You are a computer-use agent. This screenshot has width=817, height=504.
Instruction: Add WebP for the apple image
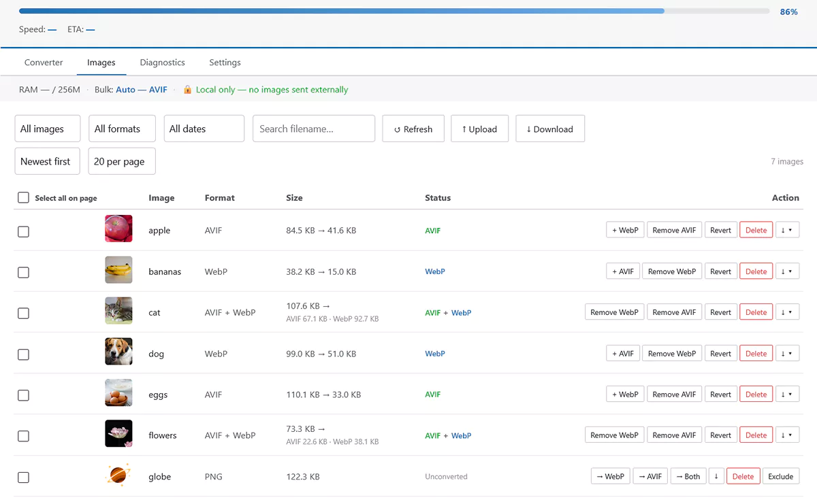[x=625, y=230]
